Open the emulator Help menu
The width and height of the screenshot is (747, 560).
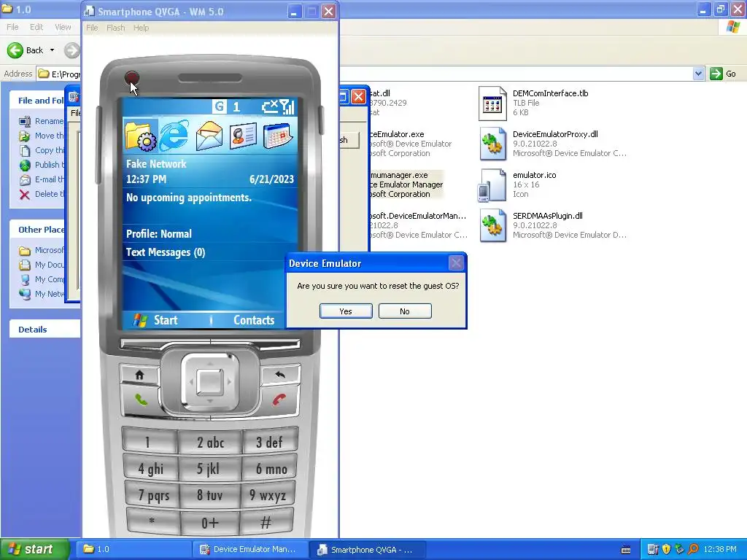[x=141, y=28]
